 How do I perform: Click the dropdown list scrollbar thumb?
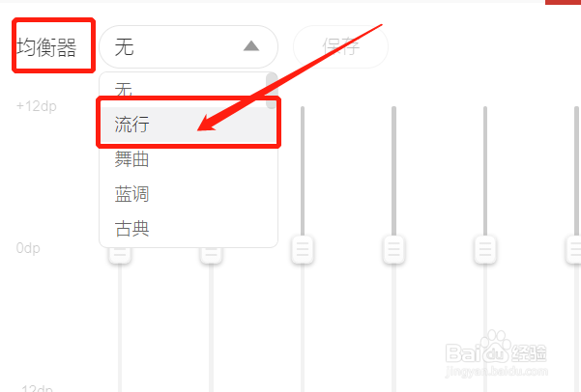(x=272, y=91)
